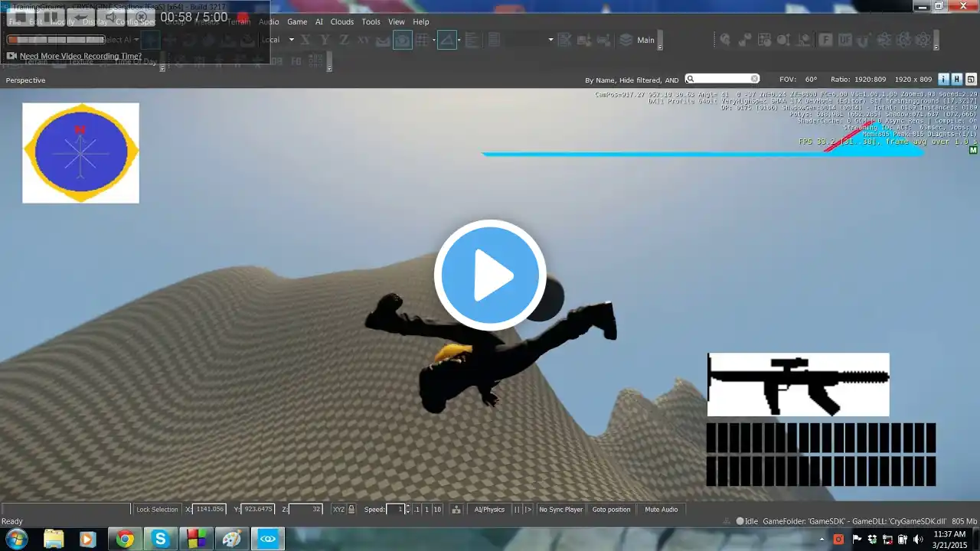Open the View menu

point(397,22)
